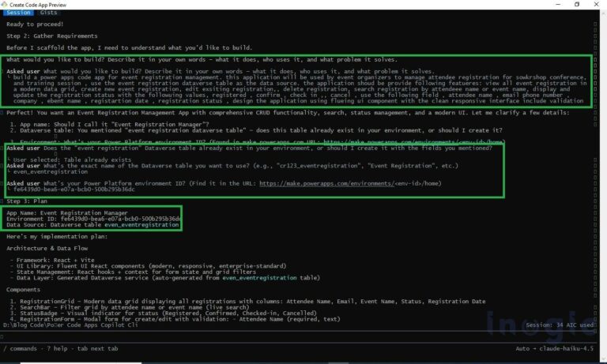Click the vertical scrollbar on the right edge
The image size is (607, 364).
pyautogui.click(x=603, y=186)
